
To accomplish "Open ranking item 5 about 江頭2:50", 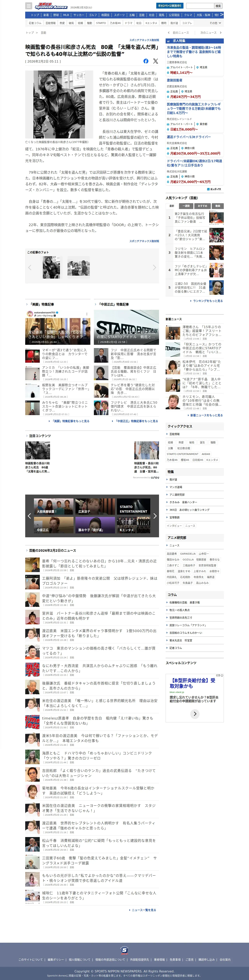I will [x=195, y=288].
